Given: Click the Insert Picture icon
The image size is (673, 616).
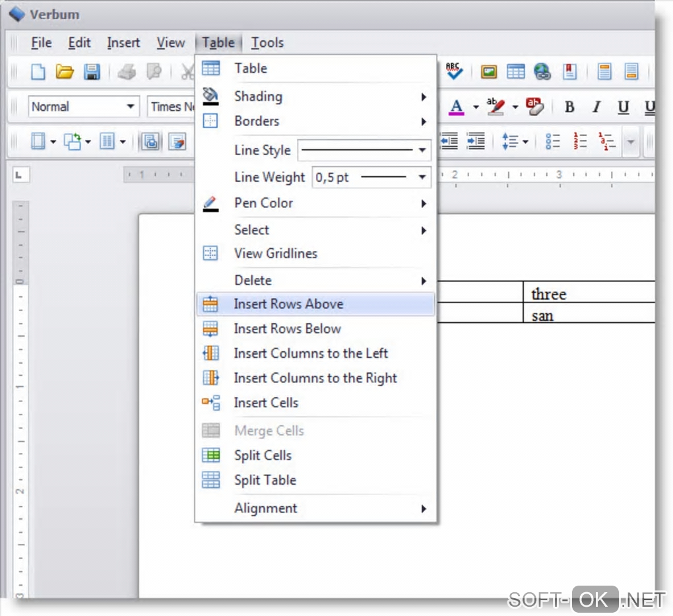Looking at the screenshot, I should [488, 71].
